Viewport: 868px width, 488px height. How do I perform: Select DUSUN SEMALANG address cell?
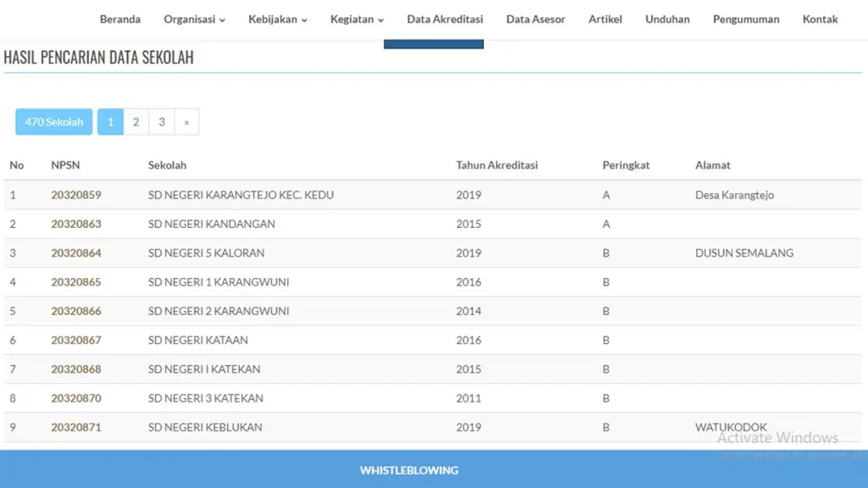click(744, 252)
